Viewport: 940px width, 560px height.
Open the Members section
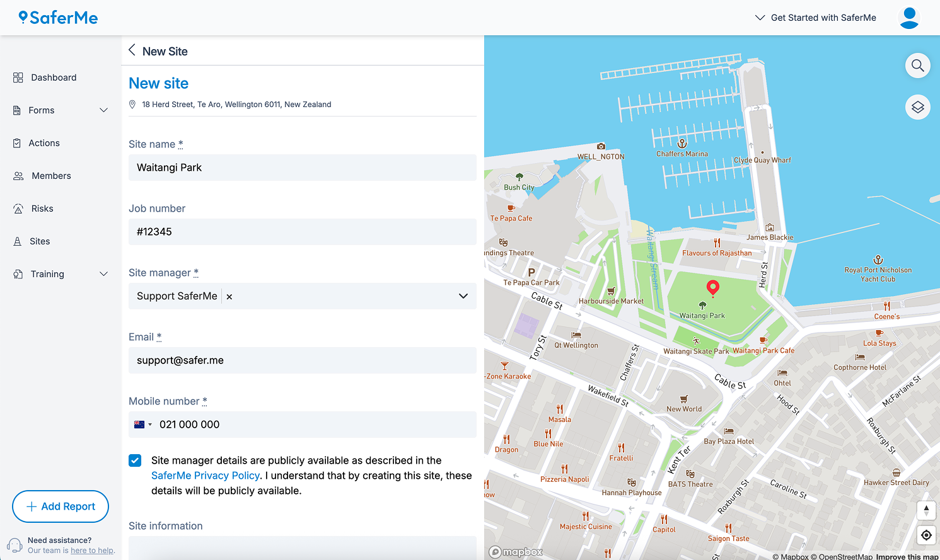click(x=51, y=176)
